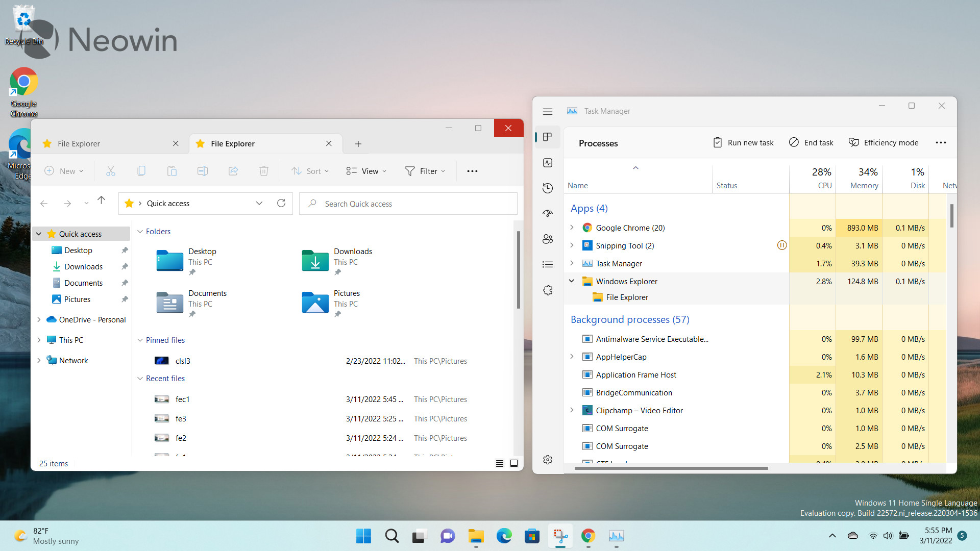Switch File Explorer to details layout view
This screenshot has width=980, height=551.
499,463
